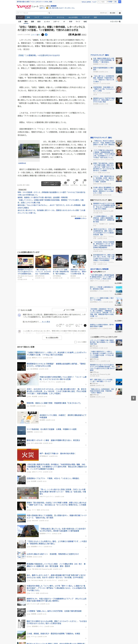The width and height of the screenshot is (138, 644).
Task: Click the keyword search magnifier icon
Action: click(49, 13)
